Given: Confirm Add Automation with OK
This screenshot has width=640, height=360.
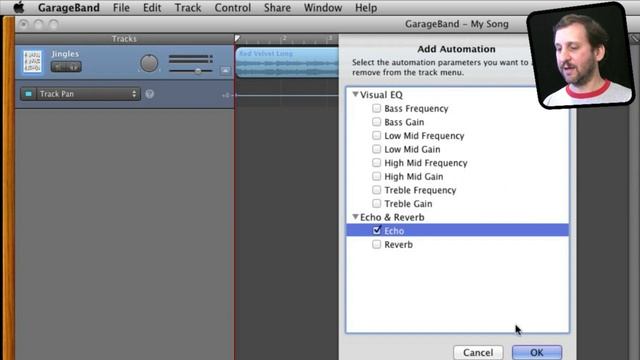Looking at the screenshot, I should [537, 352].
